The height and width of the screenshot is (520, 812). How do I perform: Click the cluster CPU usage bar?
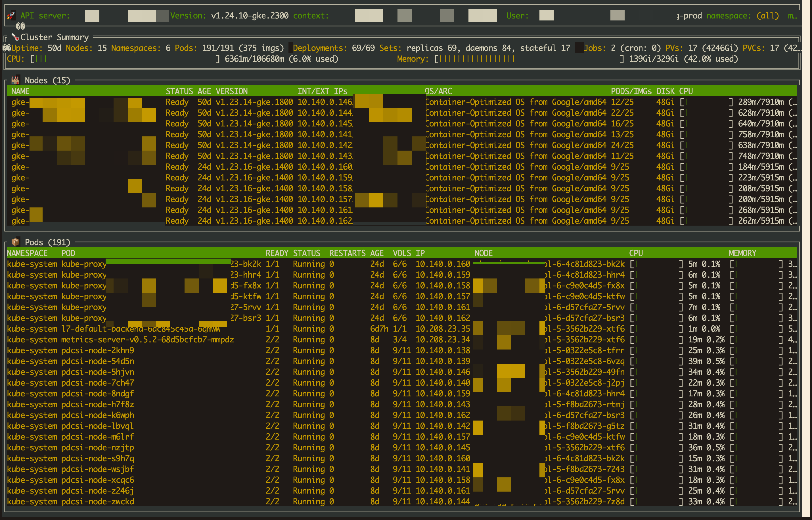(125, 59)
